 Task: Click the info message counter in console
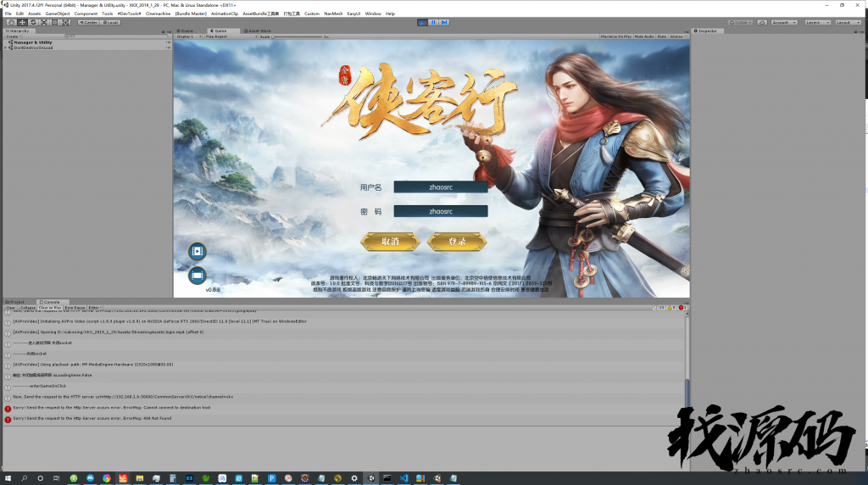tap(659, 307)
